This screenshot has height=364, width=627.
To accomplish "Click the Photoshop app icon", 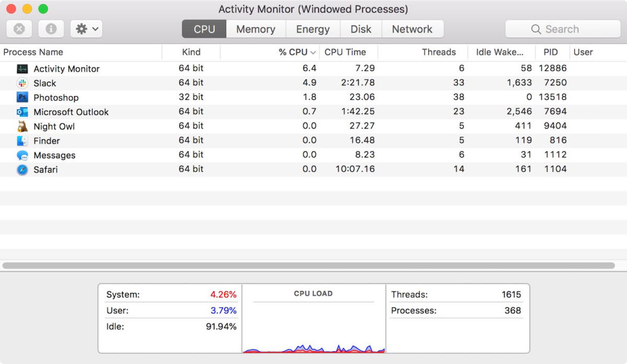I will (x=22, y=97).
